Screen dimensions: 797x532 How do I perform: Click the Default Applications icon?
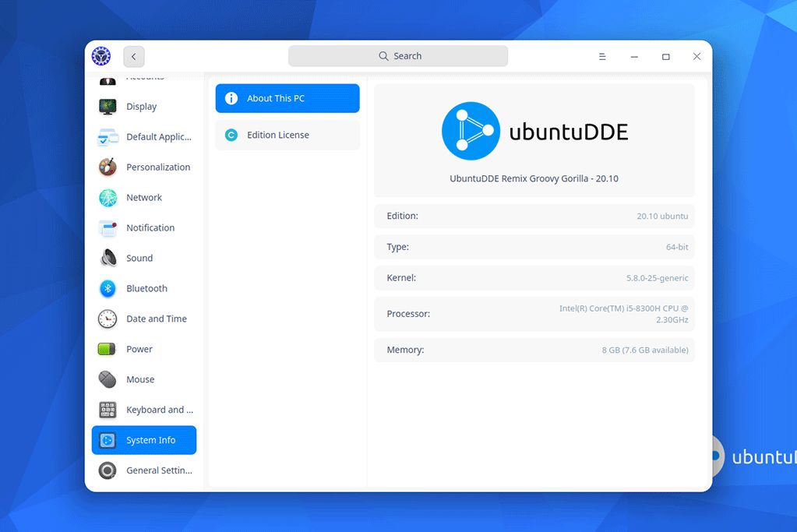(108, 137)
